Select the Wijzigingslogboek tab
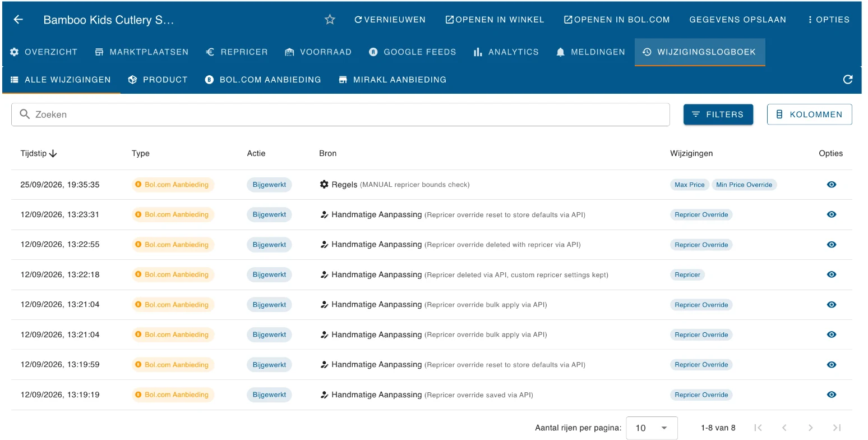 point(700,52)
